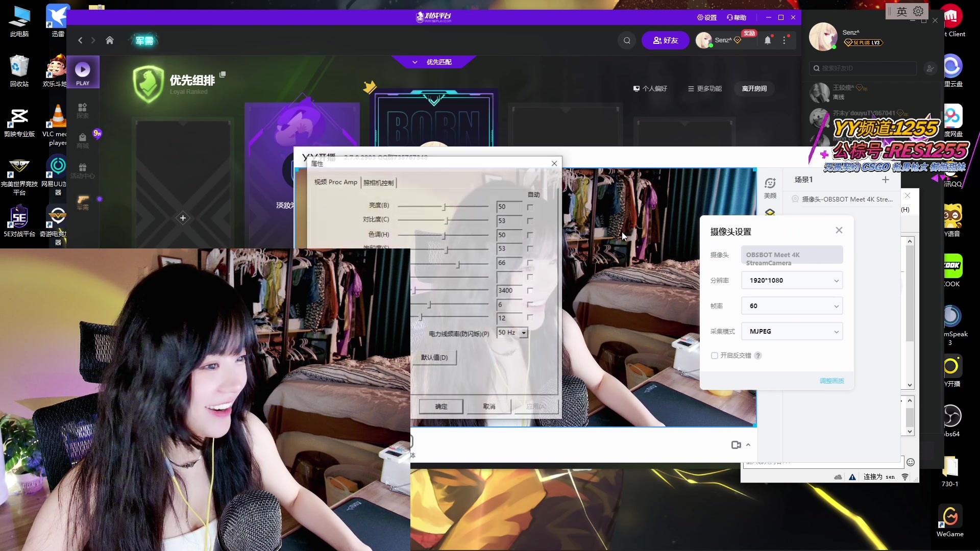980x551 pixels.
Task: Select the PLAY sidebar icon
Action: click(x=83, y=72)
